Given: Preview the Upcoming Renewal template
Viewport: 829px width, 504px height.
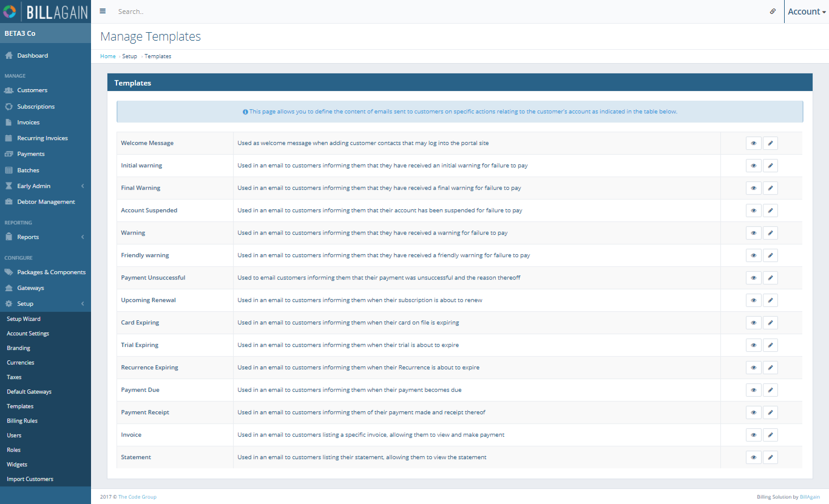Looking at the screenshot, I should [753, 300].
